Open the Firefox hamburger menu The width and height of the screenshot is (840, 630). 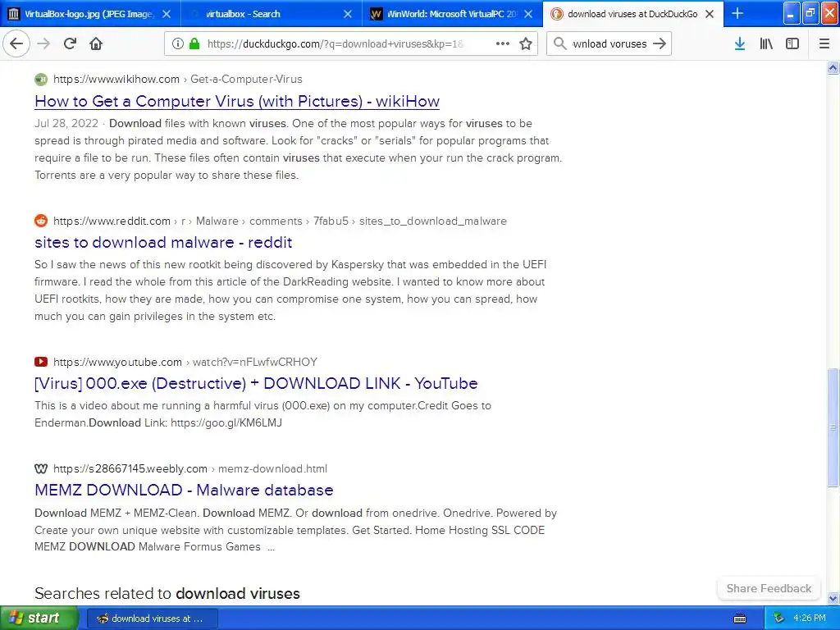tap(824, 44)
